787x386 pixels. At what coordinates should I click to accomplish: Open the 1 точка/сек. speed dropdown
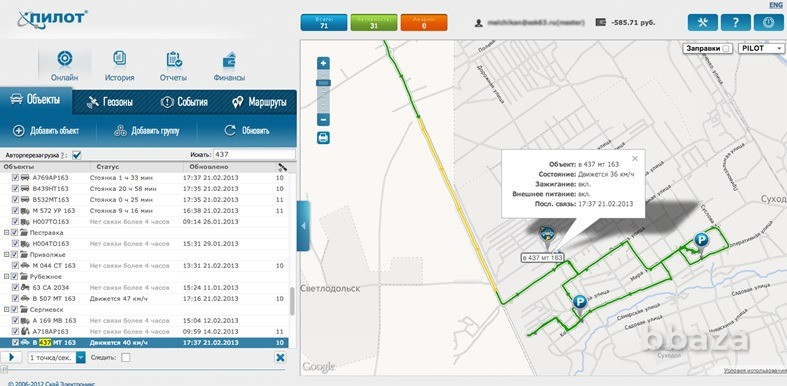81,357
